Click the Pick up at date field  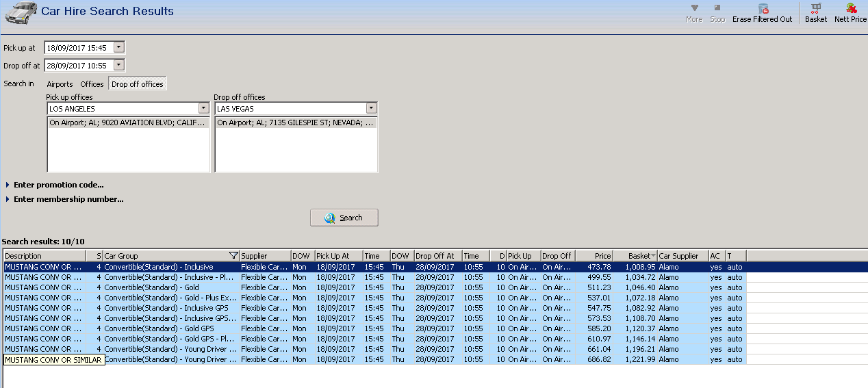click(x=79, y=48)
